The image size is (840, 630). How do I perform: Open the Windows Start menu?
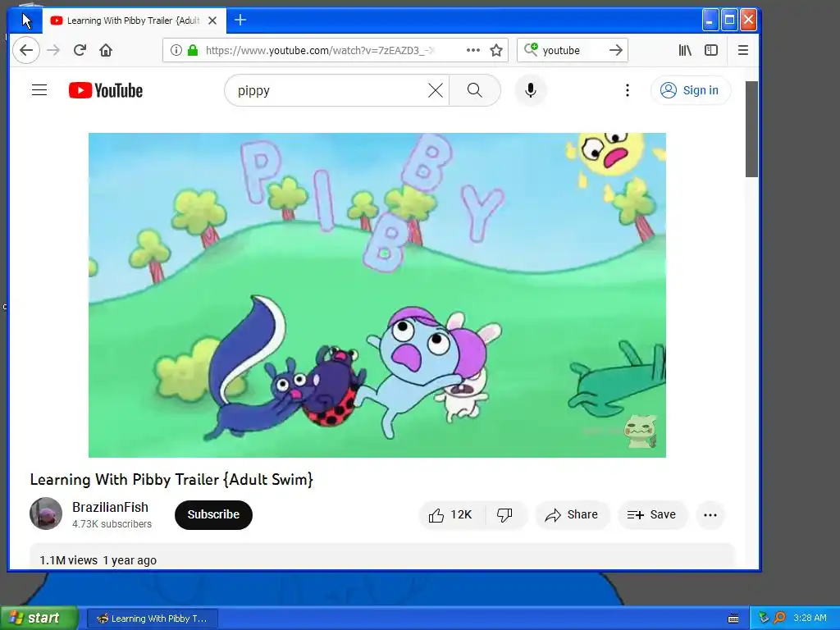(x=39, y=618)
